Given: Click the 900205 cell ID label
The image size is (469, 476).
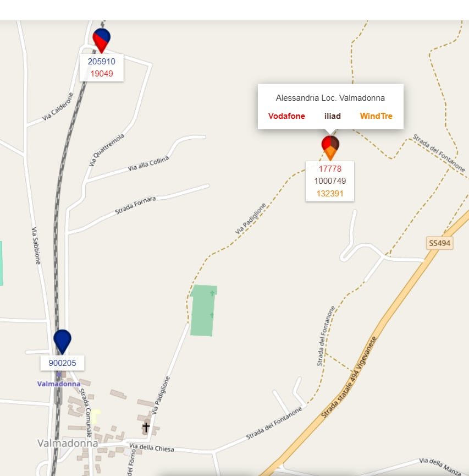Looking at the screenshot, I should 63,363.
